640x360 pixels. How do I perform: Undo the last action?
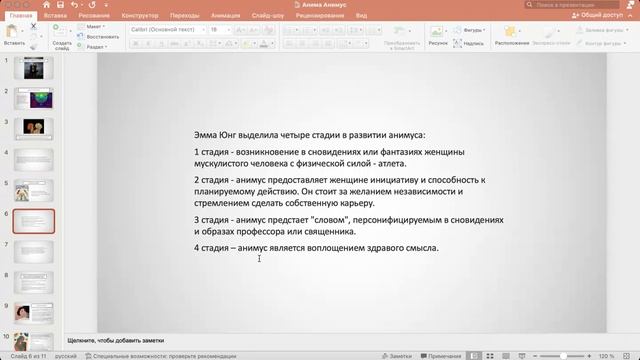coord(74,5)
